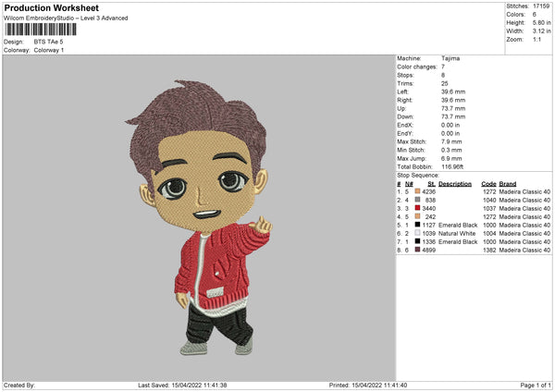Select the black swatch for stop 7
This screenshot has height=392, width=555.
pos(417,241)
